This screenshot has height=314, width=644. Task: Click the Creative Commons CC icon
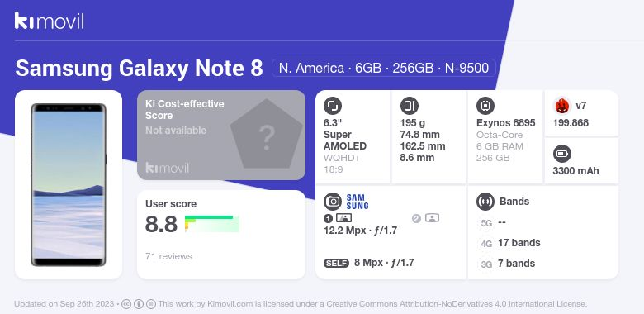click(126, 304)
